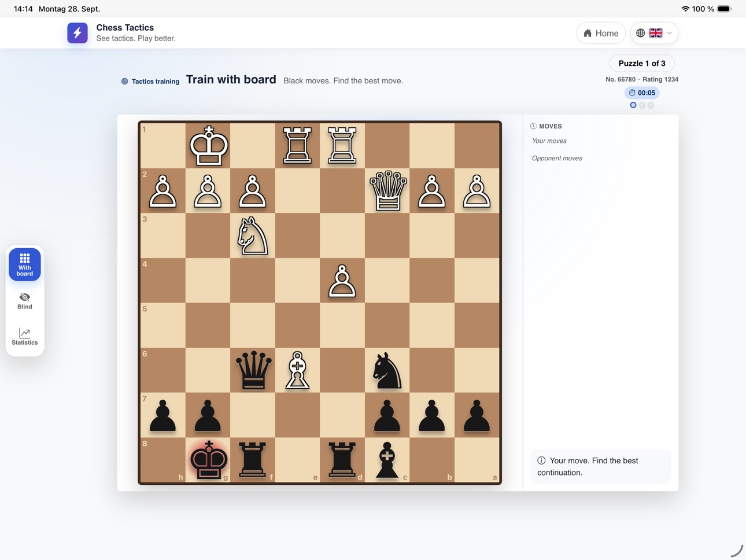Click the white queen on c2
Image resolution: width=746 pixels, height=560 pixels.
pyautogui.click(x=387, y=191)
